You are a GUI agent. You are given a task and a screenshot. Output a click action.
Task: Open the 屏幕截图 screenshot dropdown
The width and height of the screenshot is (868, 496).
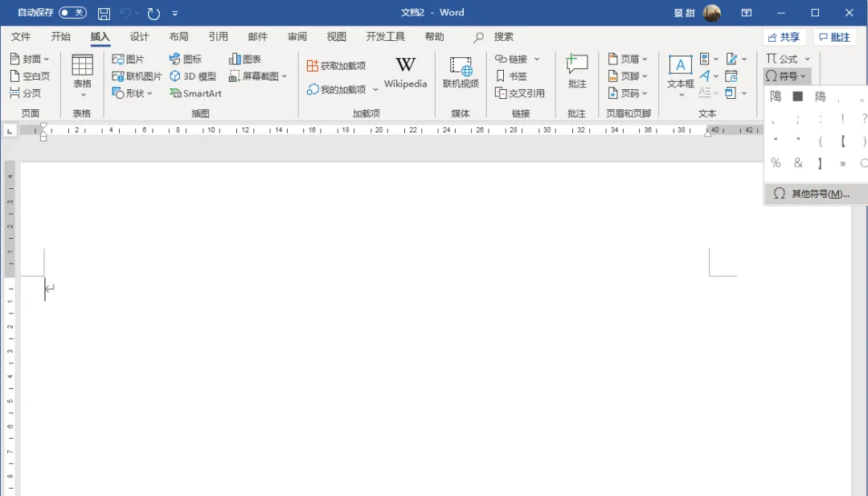(x=285, y=76)
